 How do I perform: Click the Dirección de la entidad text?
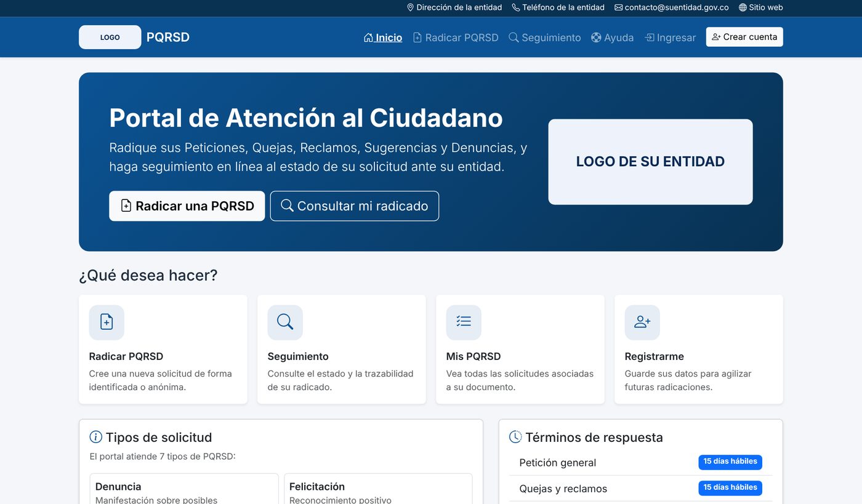click(x=459, y=7)
